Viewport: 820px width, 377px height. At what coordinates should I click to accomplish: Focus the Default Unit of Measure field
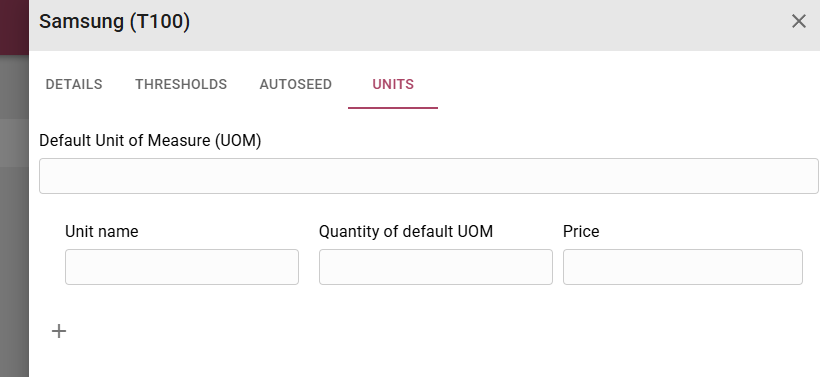pos(429,176)
